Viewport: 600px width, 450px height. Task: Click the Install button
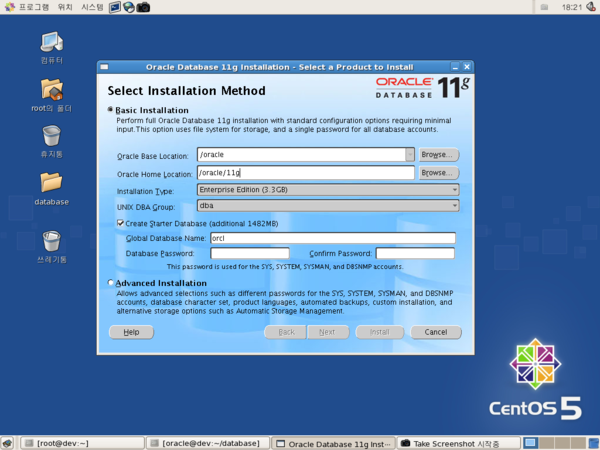(x=380, y=332)
